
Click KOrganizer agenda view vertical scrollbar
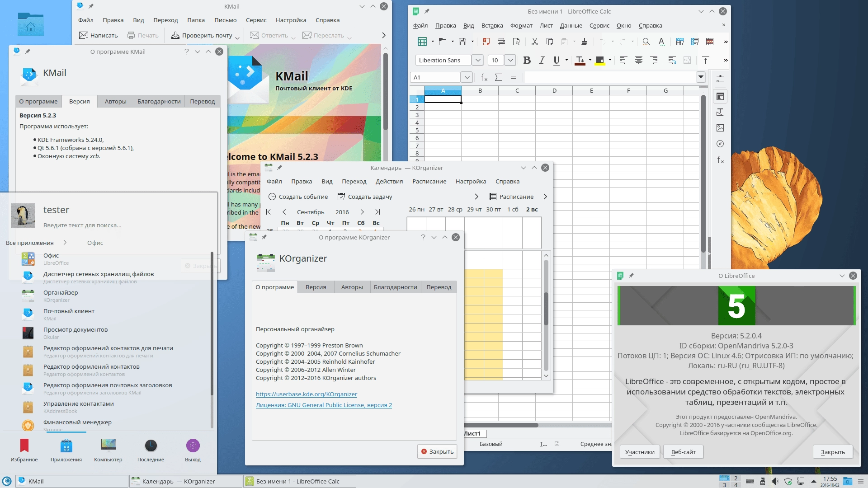click(546, 315)
